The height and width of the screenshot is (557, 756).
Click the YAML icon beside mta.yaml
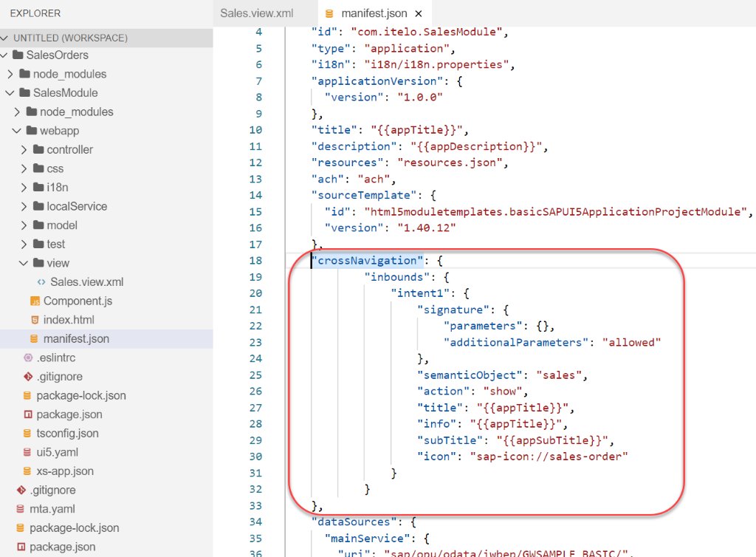click(20, 509)
